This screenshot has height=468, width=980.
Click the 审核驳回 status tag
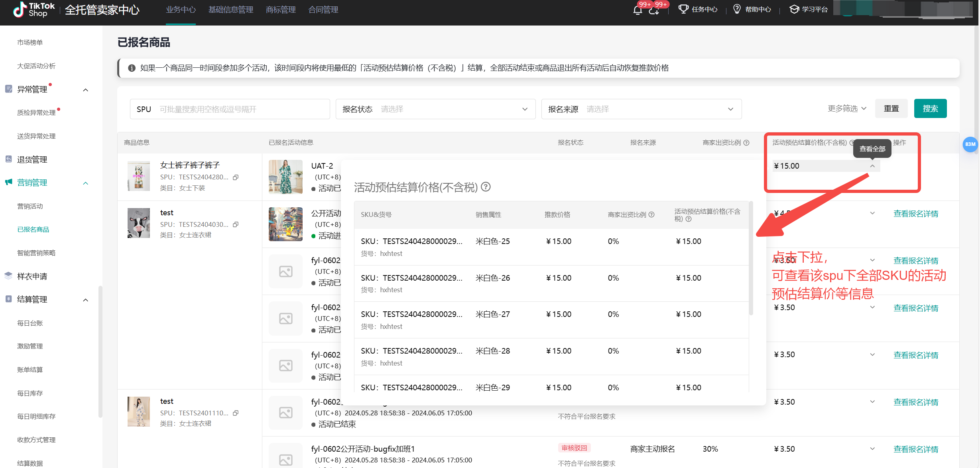(574, 448)
